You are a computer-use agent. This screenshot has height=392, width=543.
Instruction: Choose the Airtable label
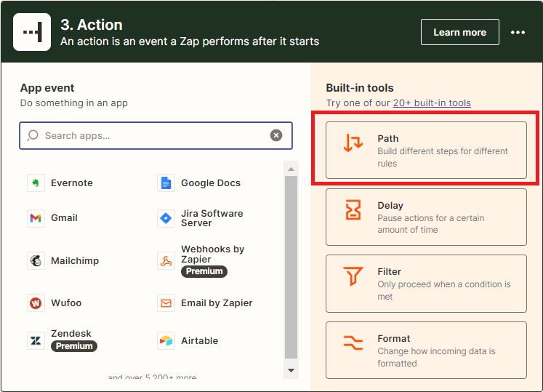tap(199, 340)
